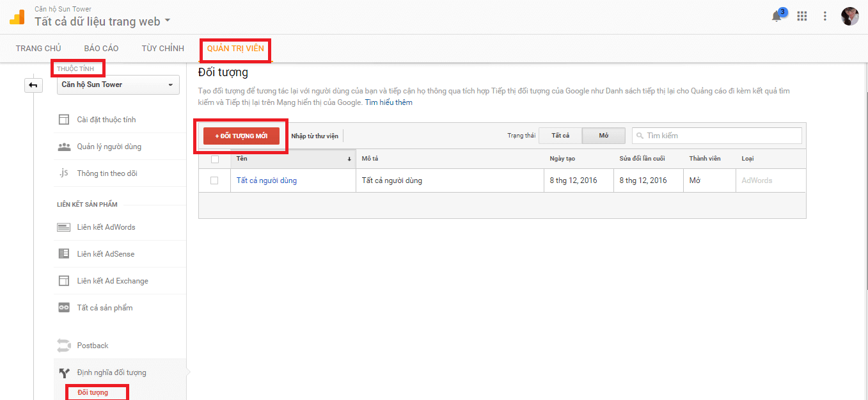Select the Đối tượng sub-item in sidebar
Screen dimensions: 868x400
[93, 392]
